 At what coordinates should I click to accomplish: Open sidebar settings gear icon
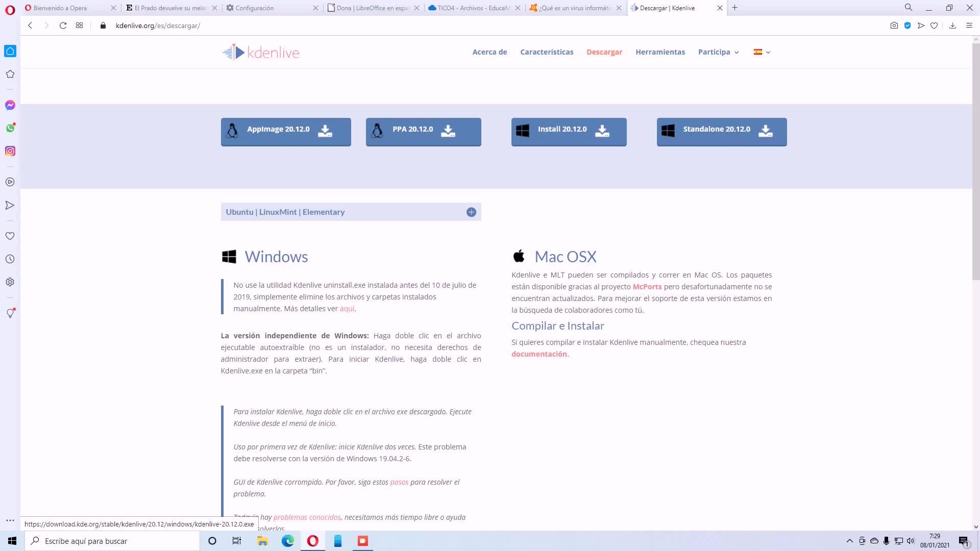(x=10, y=282)
